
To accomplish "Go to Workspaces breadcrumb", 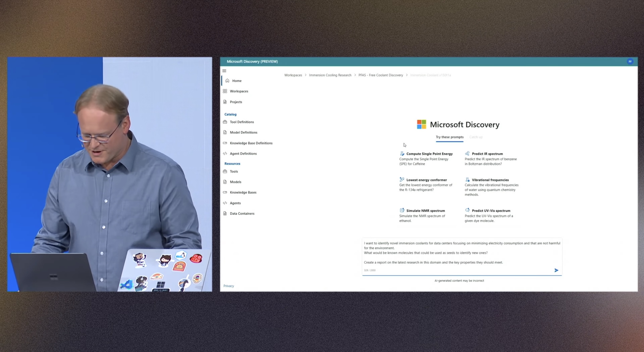I will (x=293, y=75).
